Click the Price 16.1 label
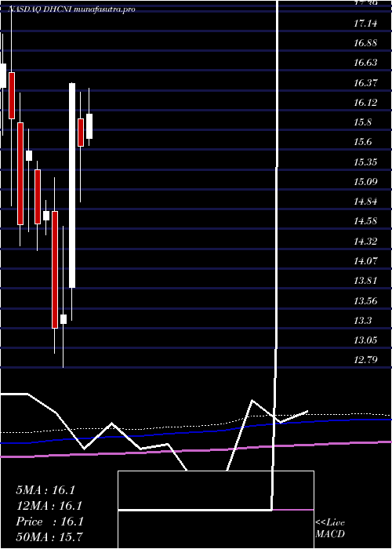Image resolution: width=392 pixels, height=549 pixels. click(x=49, y=522)
